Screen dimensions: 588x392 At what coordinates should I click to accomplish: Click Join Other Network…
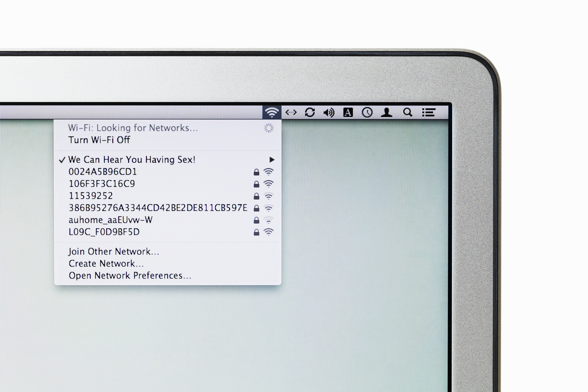tap(114, 252)
